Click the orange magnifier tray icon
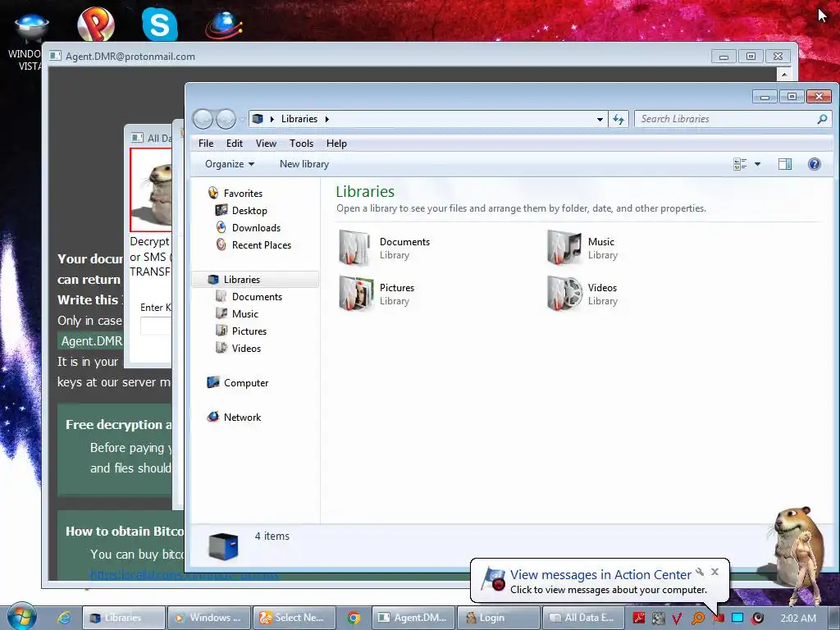 698,619
